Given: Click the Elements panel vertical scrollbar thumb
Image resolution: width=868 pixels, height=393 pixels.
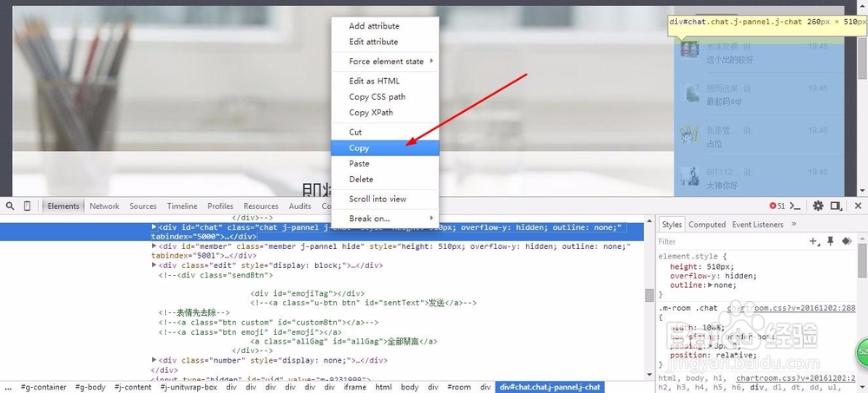Looking at the screenshot, I should click(649, 294).
